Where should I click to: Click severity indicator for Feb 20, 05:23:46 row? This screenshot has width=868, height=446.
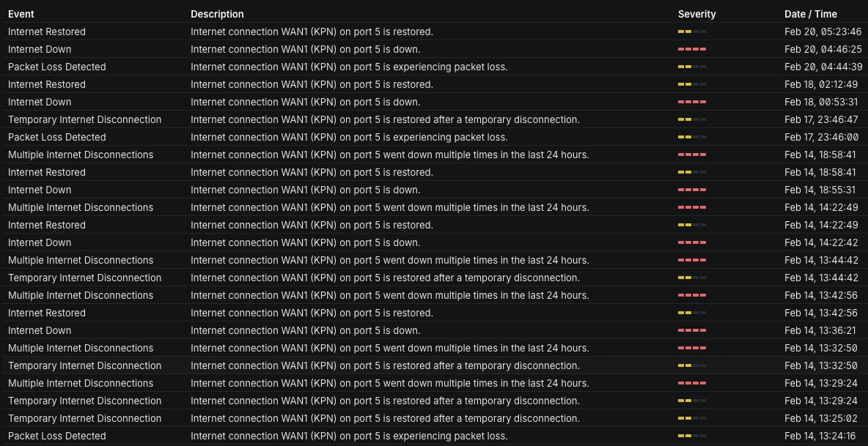click(x=691, y=31)
